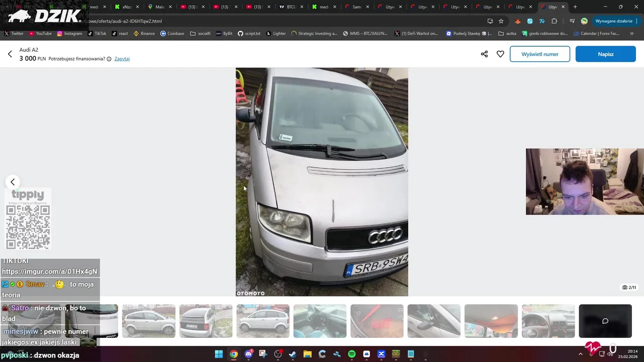Go back using the listing's back arrow
This screenshot has height=362, width=644.
point(10,54)
